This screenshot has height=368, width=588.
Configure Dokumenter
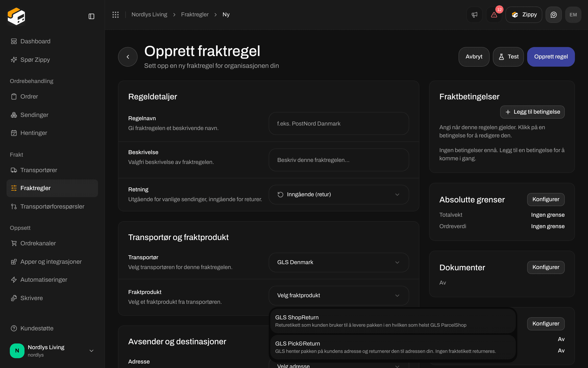click(x=546, y=267)
